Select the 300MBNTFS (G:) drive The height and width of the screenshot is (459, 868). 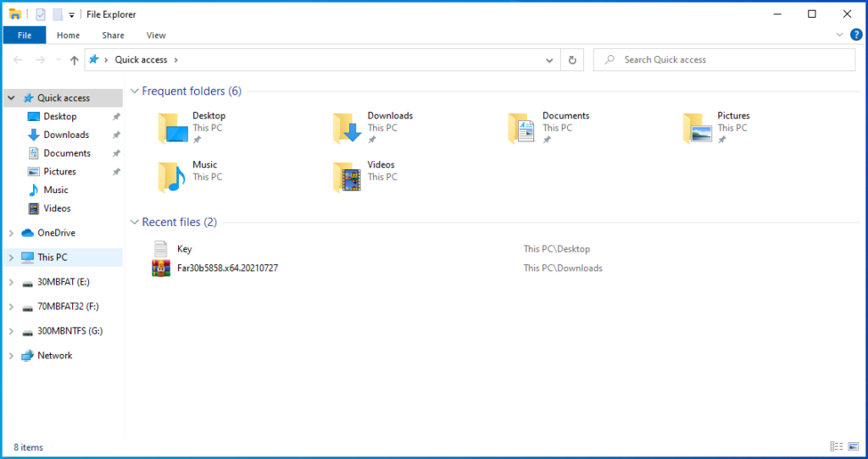point(64,331)
